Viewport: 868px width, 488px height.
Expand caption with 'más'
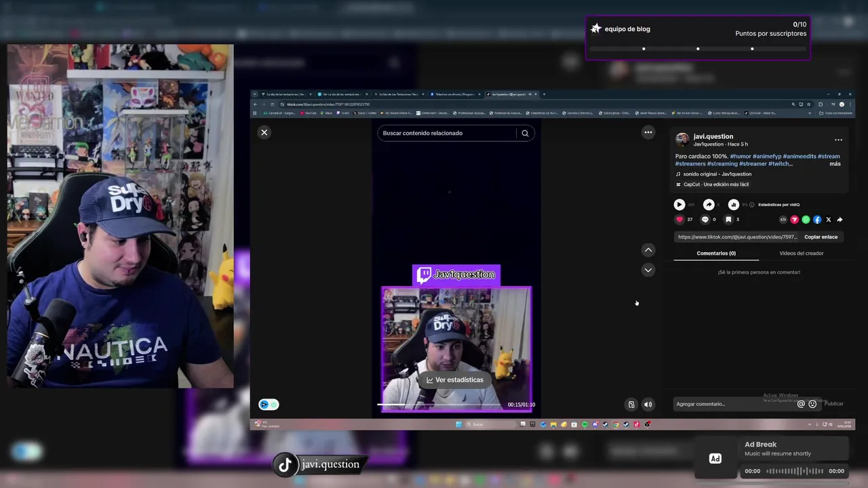tap(835, 164)
